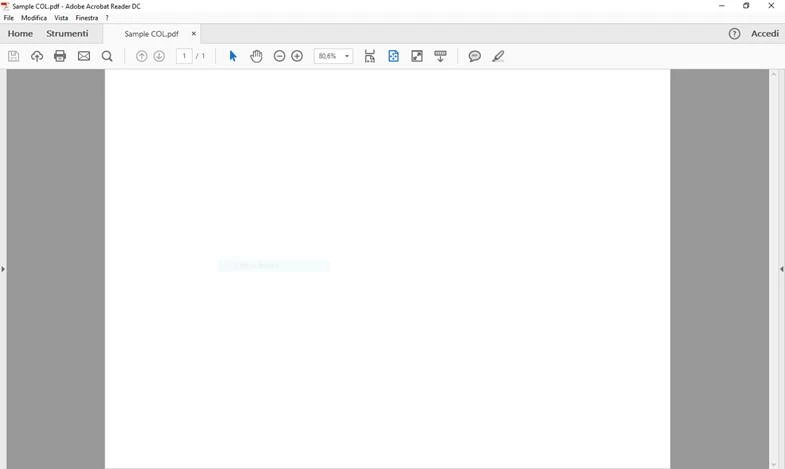Add a comment note bubble

475,56
